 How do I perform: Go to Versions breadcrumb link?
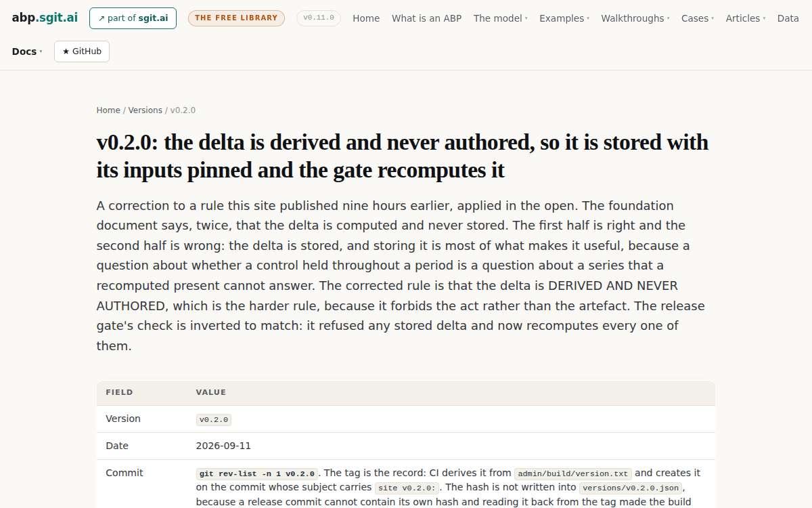[x=145, y=110]
